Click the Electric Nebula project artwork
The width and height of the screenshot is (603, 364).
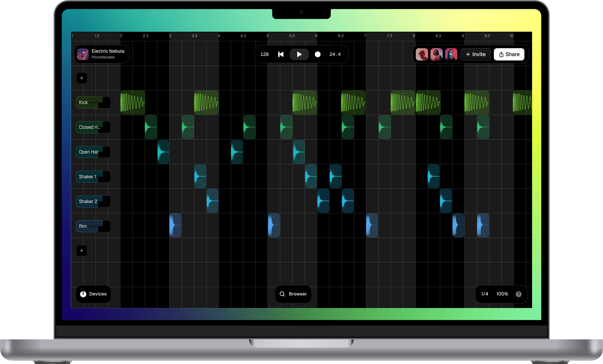pyautogui.click(x=83, y=54)
